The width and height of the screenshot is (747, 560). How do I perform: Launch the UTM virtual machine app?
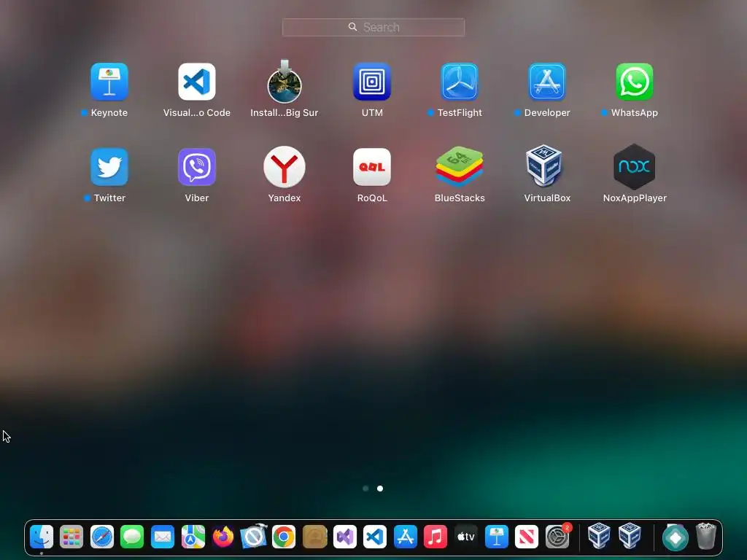372,82
